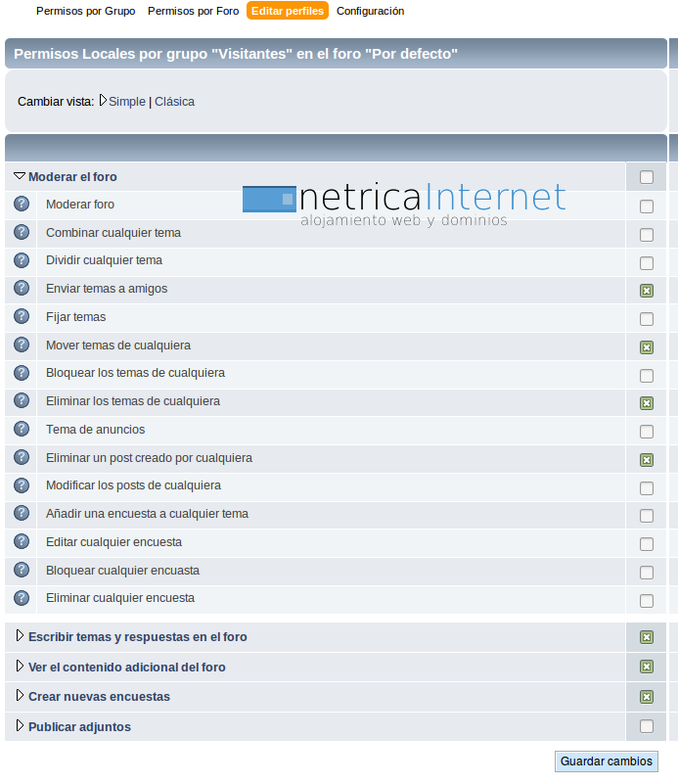Expand Escribir temas y respuestas en el foro
Viewport: 678px width, 784px height.
point(20,637)
